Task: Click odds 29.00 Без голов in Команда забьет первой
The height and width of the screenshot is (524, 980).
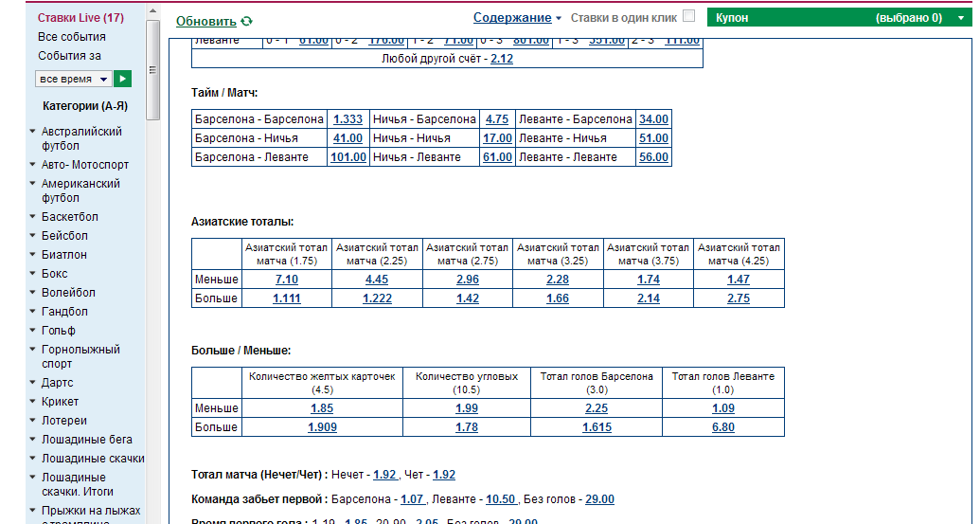Action: 599,499
